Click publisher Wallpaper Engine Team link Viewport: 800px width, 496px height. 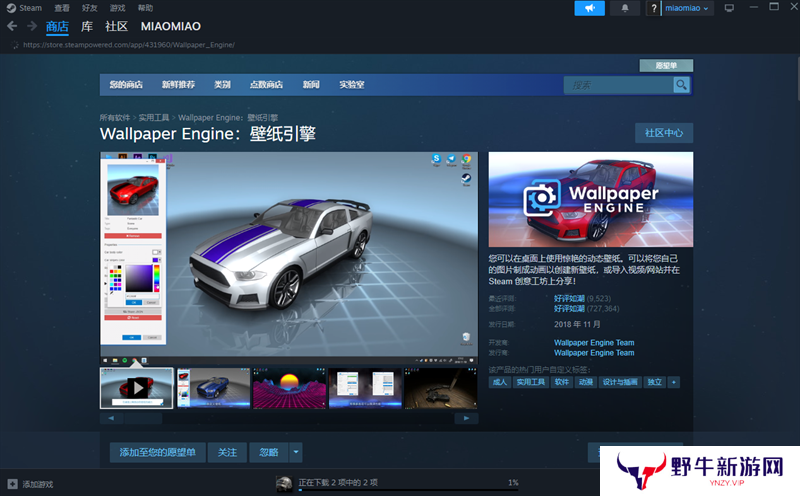[x=594, y=353]
